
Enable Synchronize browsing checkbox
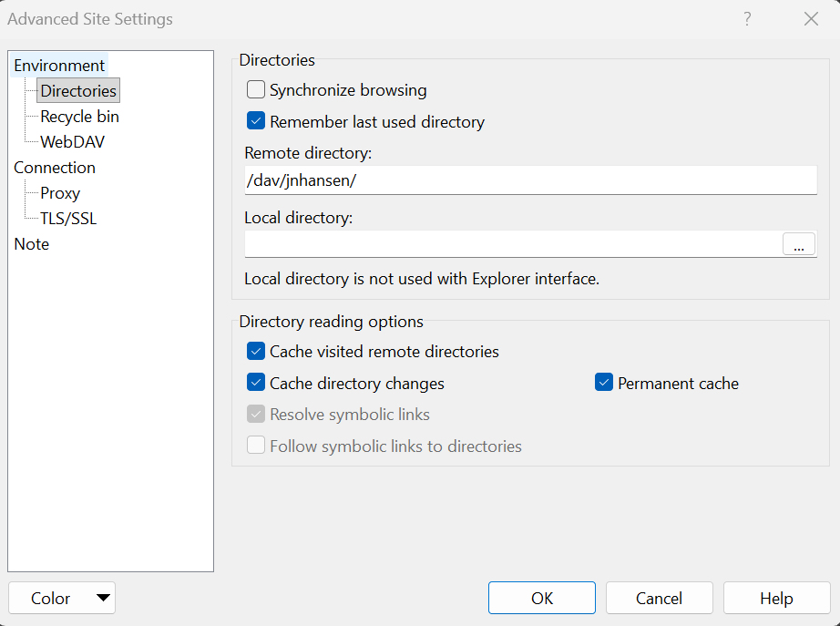pos(256,90)
